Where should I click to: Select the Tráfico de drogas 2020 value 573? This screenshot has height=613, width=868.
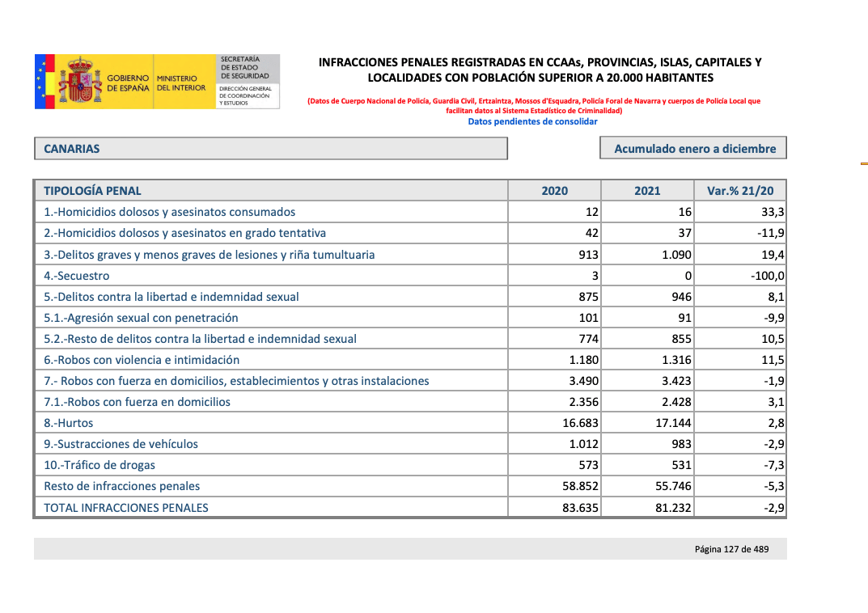click(x=588, y=465)
